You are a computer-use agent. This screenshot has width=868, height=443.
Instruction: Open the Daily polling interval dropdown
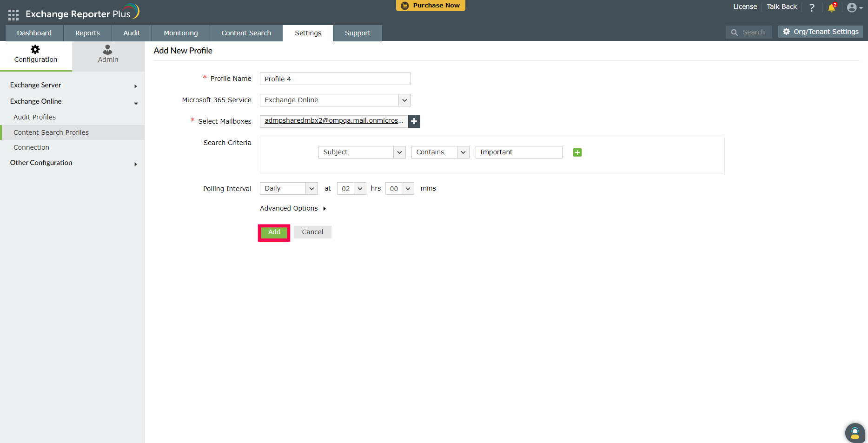tap(289, 189)
